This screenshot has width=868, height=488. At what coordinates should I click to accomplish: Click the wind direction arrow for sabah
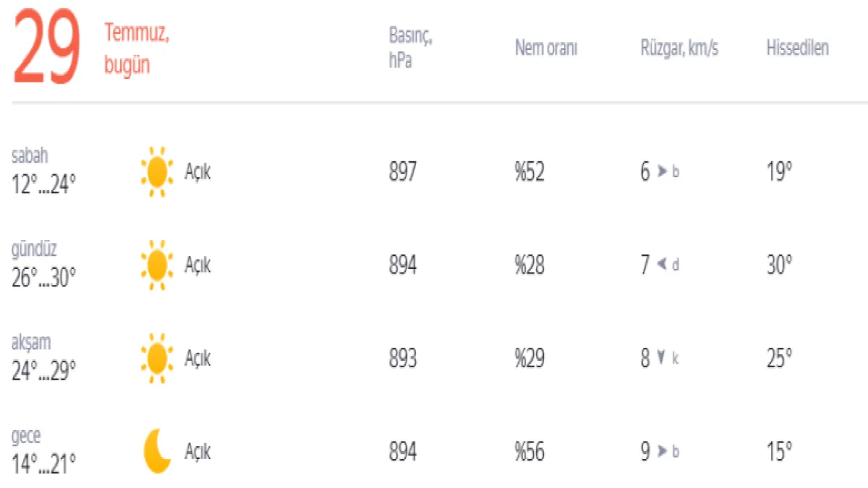point(661,172)
